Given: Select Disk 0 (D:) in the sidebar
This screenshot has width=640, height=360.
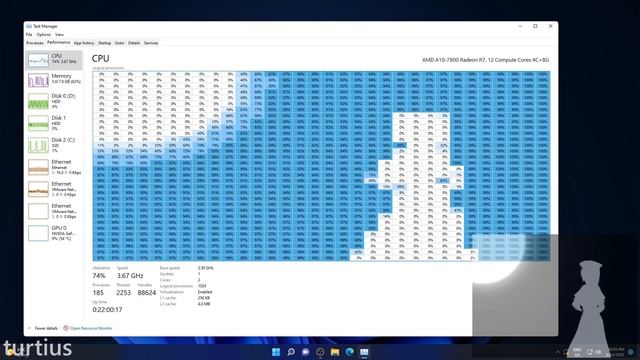Looking at the screenshot, I should tap(54, 101).
